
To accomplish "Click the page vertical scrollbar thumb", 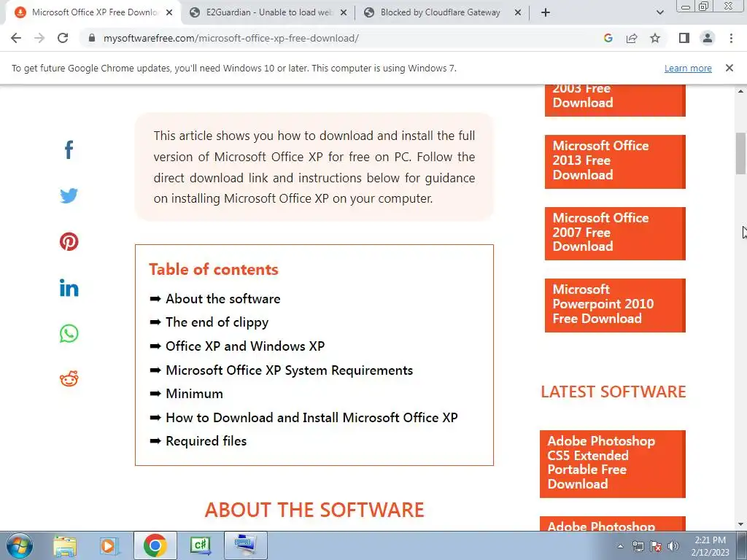I will [x=740, y=153].
